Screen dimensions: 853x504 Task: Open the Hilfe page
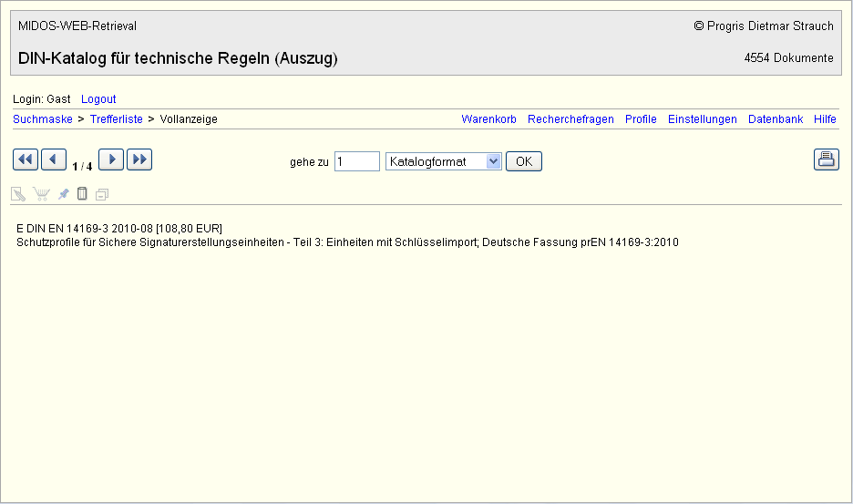[x=825, y=119]
